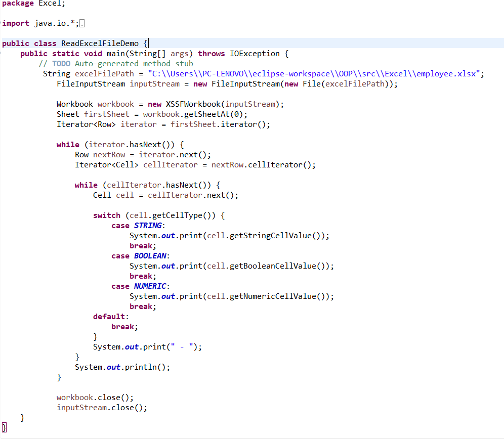Click 'java.io.*' in the import line
Screen dimensions: 504x439
coord(55,23)
